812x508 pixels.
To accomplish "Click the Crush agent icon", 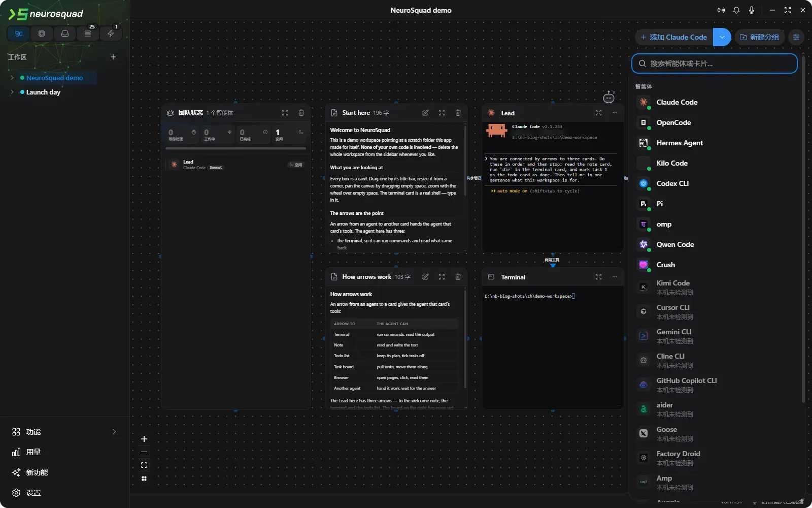I will 644,265.
